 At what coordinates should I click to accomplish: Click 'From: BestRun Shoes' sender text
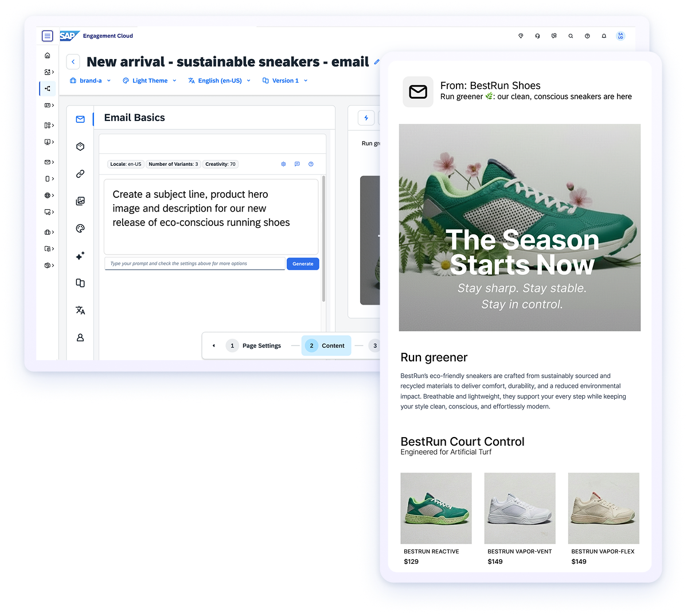(490, 85)
